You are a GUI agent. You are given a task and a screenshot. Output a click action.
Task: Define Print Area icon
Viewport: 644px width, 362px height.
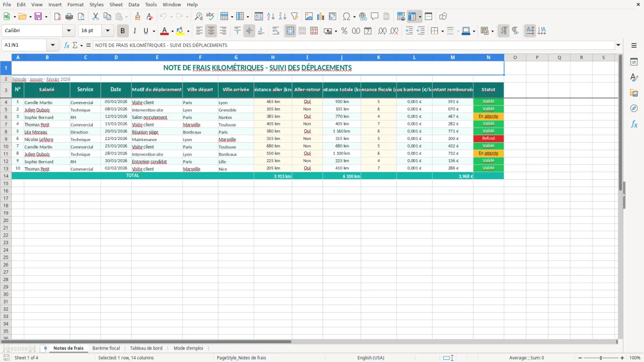(x=401, y=17)
